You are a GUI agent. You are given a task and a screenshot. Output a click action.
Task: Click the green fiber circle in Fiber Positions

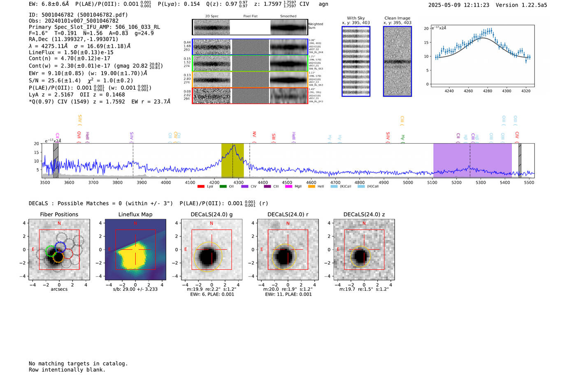click(51, 251)
